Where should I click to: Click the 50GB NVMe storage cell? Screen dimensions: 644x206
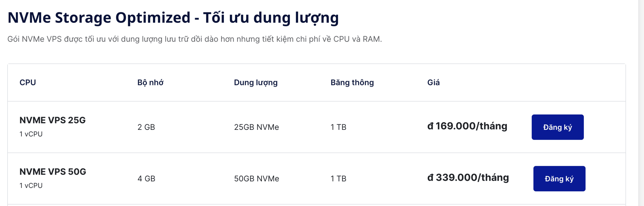[x=256, y=179]
